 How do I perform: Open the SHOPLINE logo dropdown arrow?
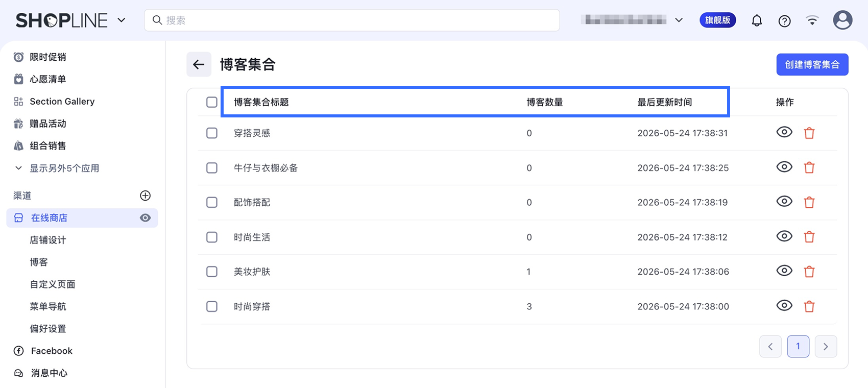(122, 20)
